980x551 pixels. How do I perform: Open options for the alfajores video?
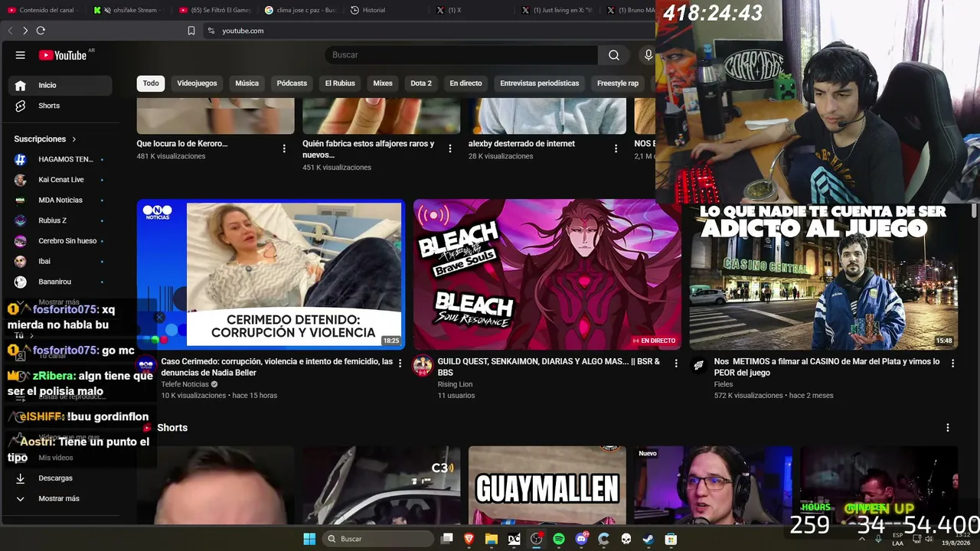tap(450, 148)
